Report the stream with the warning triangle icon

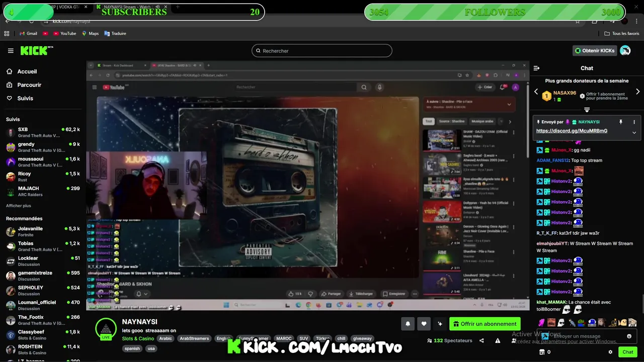498,340
